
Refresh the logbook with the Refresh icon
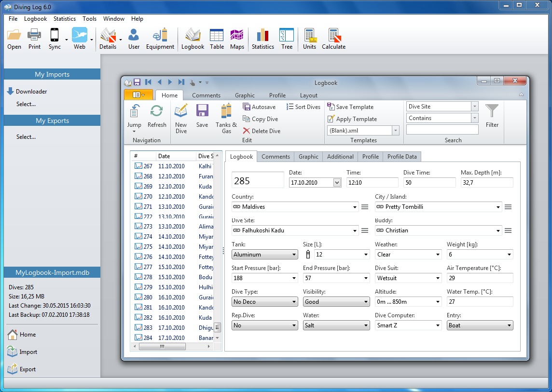point(157,111)
